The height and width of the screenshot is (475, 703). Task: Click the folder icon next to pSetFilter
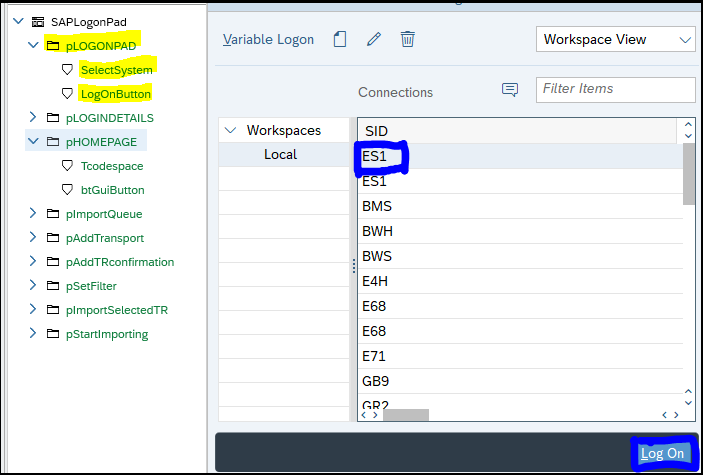(53, 286)
